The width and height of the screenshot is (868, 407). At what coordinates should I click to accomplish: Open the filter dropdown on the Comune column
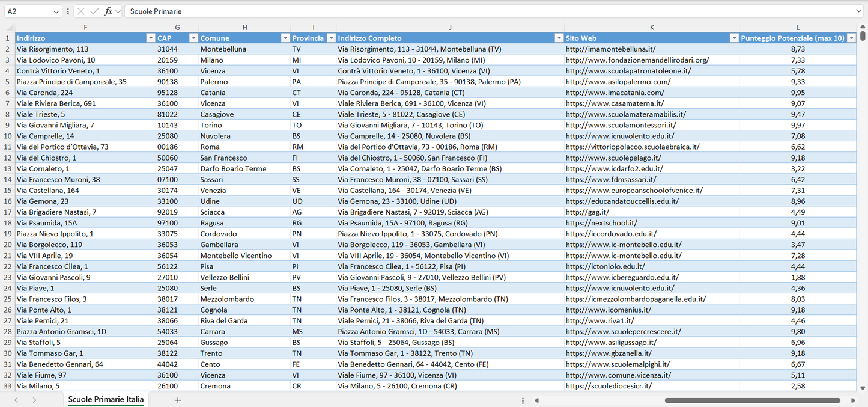[285, 38]
